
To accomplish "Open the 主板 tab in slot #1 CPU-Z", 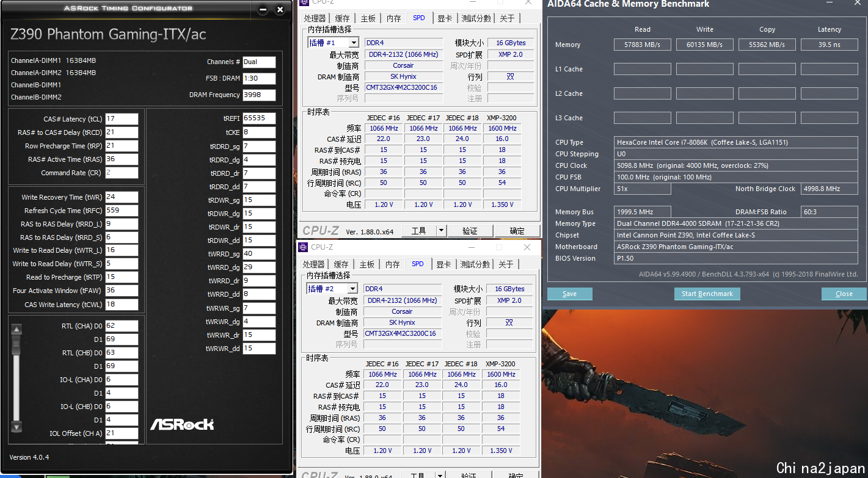I will pyautogui.click(x=368, y=18).
